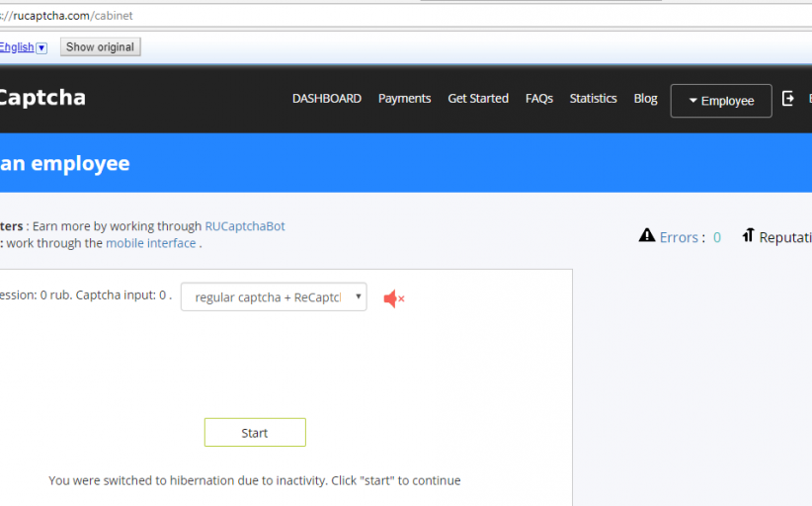The height and width of the screenshot is (506, 812).
Task: Open the English language dropdown in translate bar
Action: tap(22, 47)
